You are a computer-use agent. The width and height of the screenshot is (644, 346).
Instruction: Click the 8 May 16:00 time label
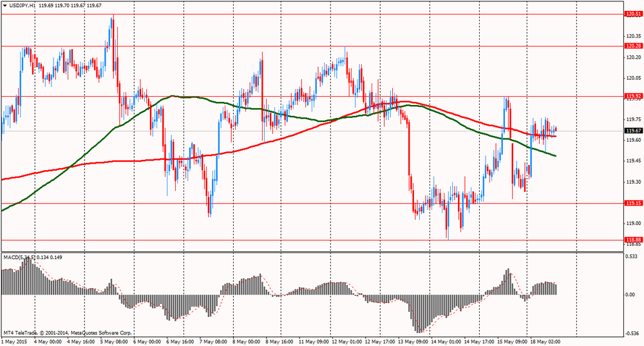[279, 341]
